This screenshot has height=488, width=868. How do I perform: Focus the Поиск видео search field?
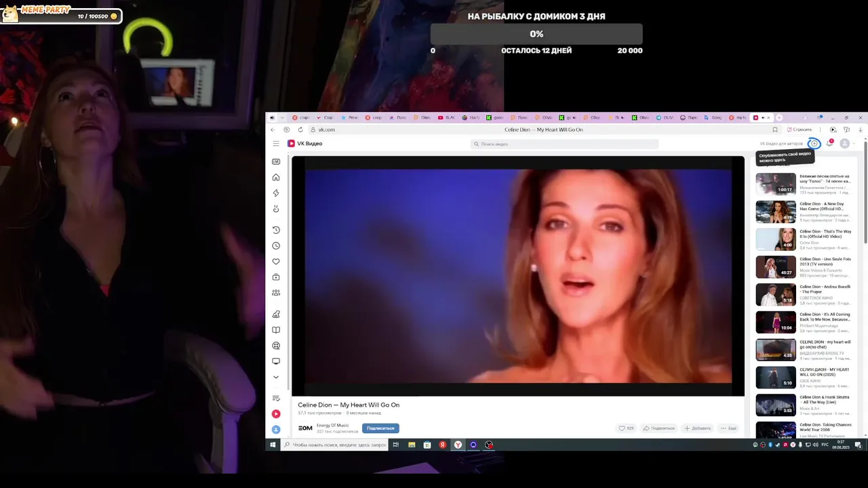pyautogui.click(x=564, y=144)
